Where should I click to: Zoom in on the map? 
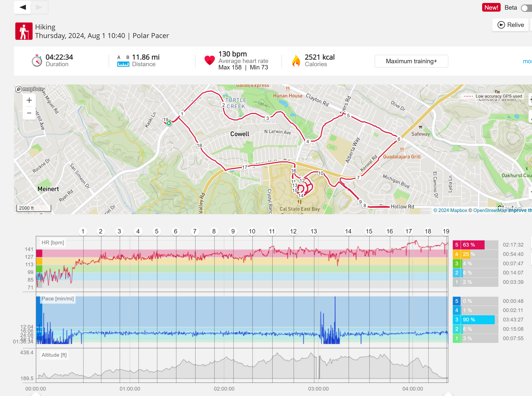pyautogui.click(x=29, y=100)
